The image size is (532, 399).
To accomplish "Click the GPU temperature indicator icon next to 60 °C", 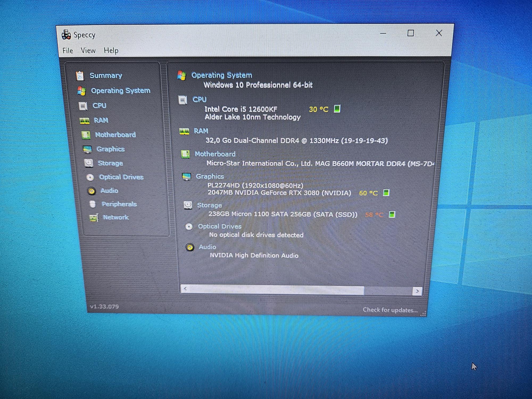I will click(x=386, y=193).
